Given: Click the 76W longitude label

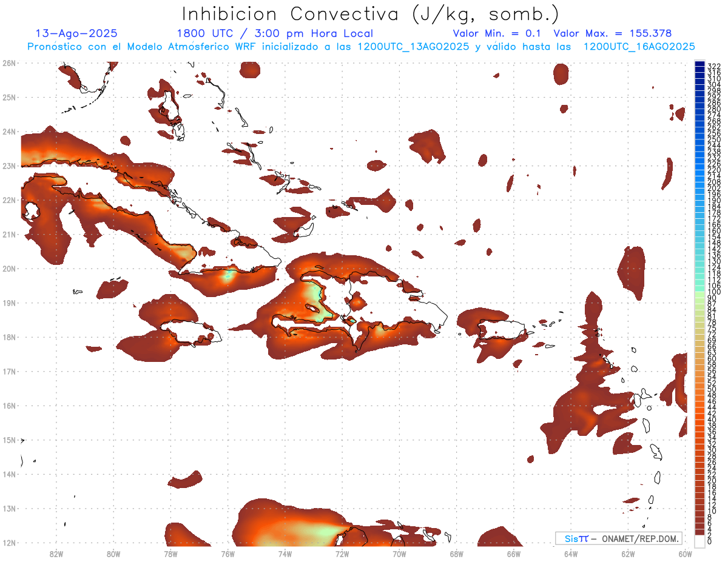Looking at the screenshot, I should point(227,554).
